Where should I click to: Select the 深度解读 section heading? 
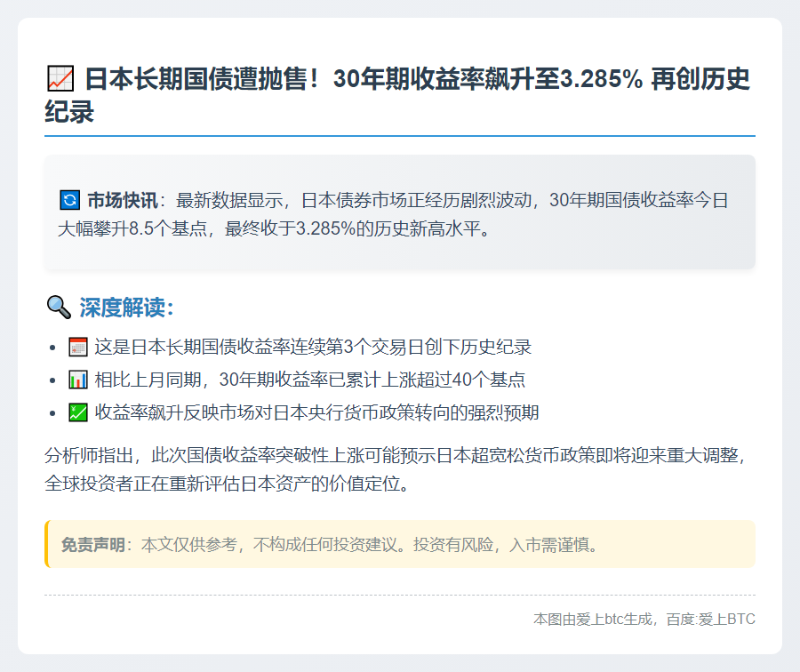[126, 308]
